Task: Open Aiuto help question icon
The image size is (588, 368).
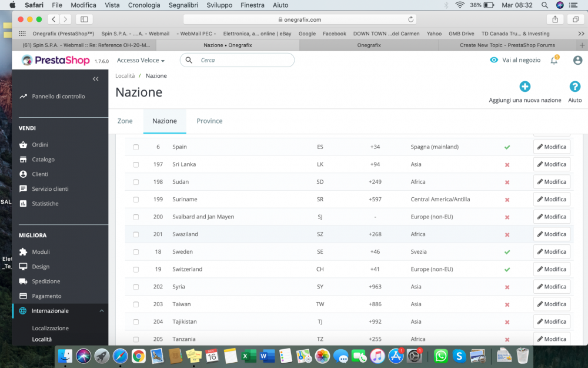Action: click(574, 87)
